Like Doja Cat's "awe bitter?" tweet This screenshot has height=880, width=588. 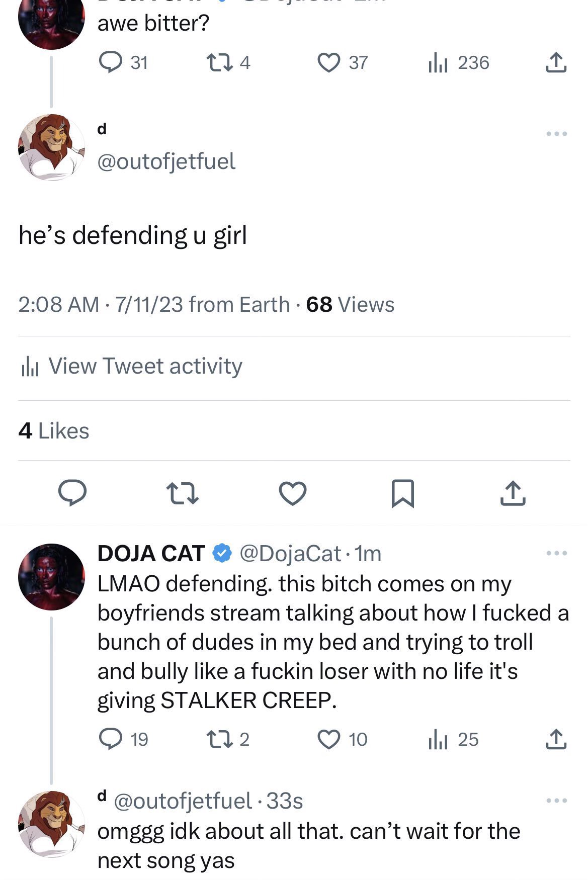click(x=329, y=63)
